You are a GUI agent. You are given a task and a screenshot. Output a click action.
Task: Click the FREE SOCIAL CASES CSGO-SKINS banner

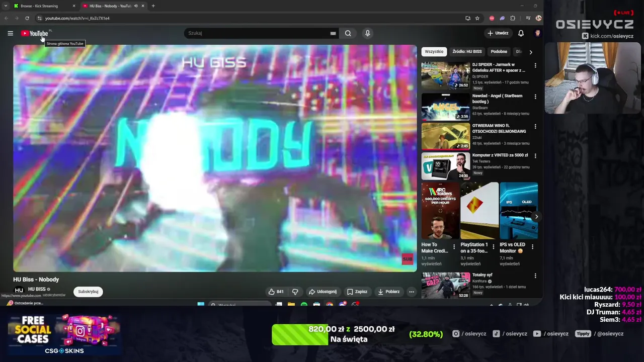pos(64,335)
